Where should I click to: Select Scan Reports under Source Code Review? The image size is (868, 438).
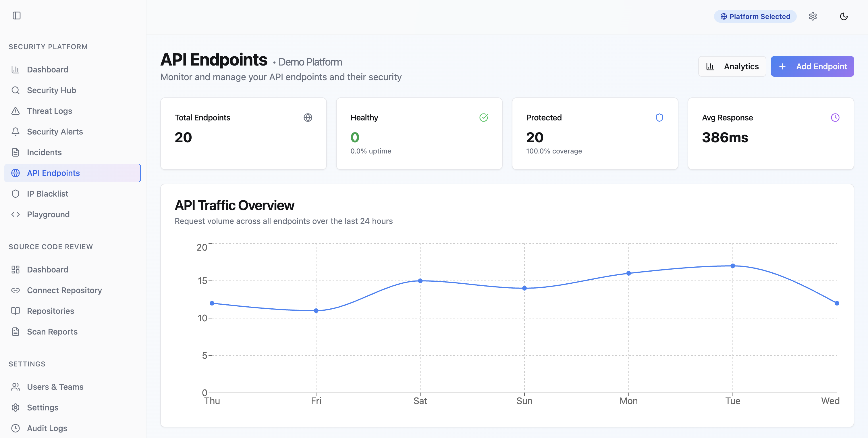click(x=52, y=331)
